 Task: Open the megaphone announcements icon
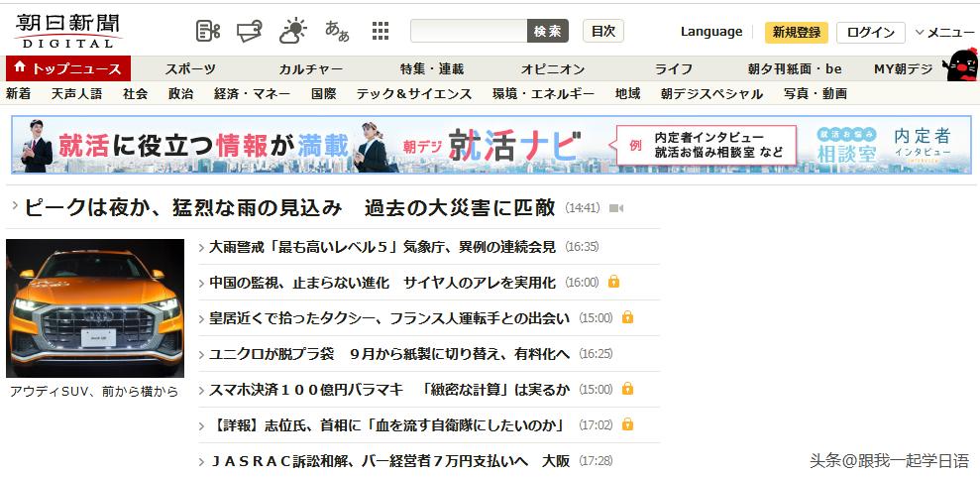pyautogui.click(x=250, y=31)
